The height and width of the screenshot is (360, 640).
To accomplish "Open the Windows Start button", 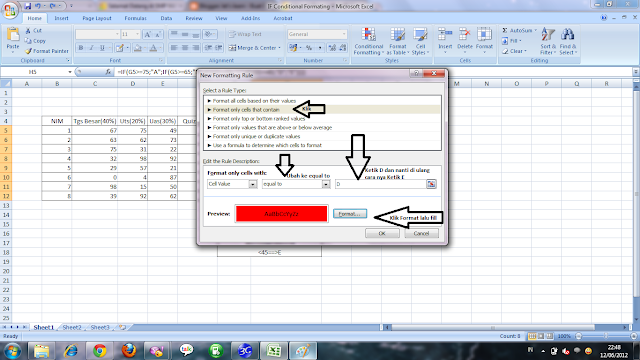I will (x=12, y=351).
